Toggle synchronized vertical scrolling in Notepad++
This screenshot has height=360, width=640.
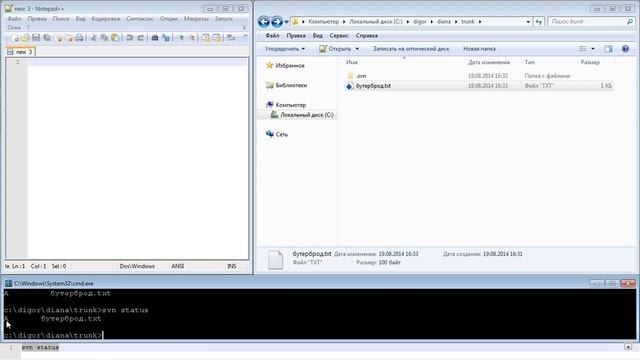tap(205, 38)
